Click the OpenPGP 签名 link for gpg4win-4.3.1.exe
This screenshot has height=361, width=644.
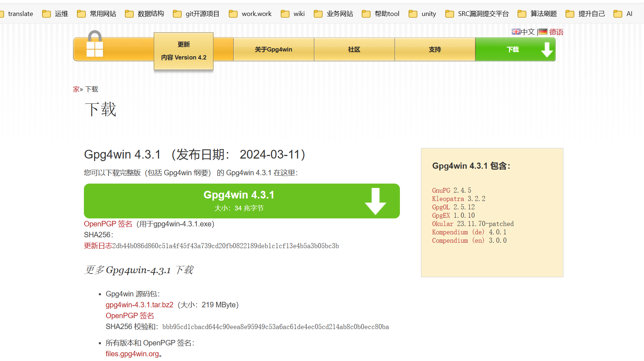click(108, 224)
